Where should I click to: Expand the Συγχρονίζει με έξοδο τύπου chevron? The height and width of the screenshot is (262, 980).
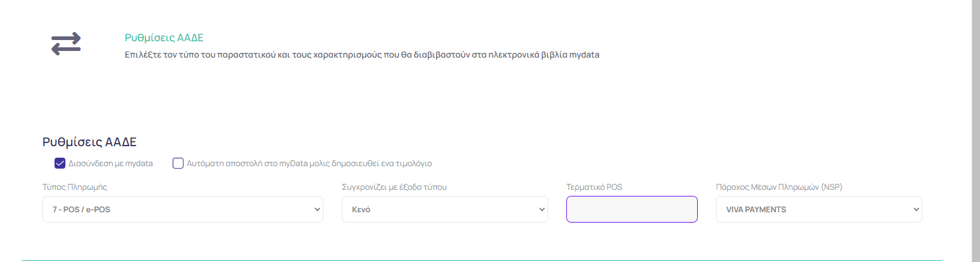(541, 209)
